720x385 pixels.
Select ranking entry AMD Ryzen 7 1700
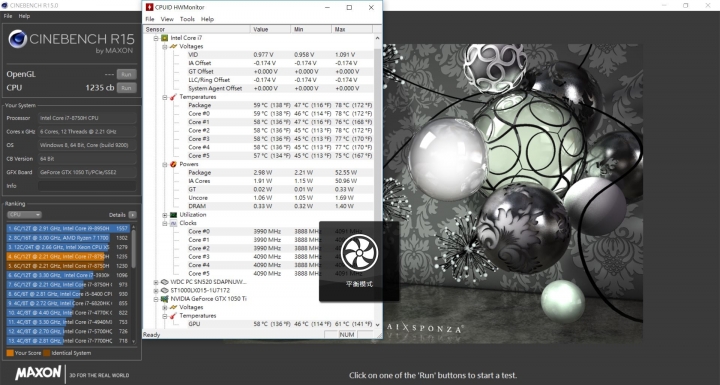[x=68, y=238]
